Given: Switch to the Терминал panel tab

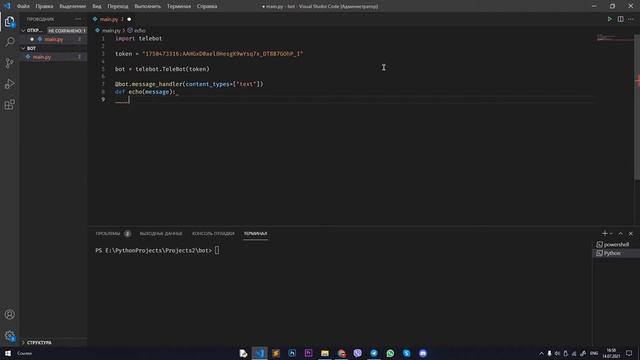Looking at the screenshot, I should click(256, 233).
